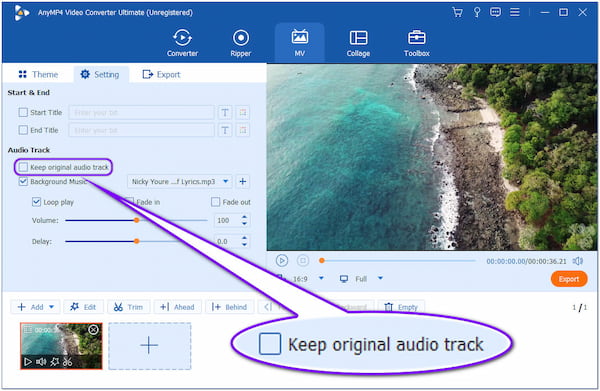
Task: Click the Trim button
Action: click(128, 307)
